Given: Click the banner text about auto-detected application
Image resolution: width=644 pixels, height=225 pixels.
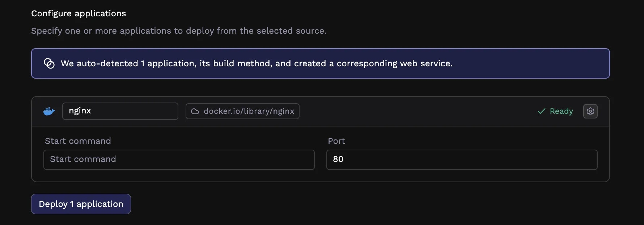Looking at the screenshot, I should [257, 63].
